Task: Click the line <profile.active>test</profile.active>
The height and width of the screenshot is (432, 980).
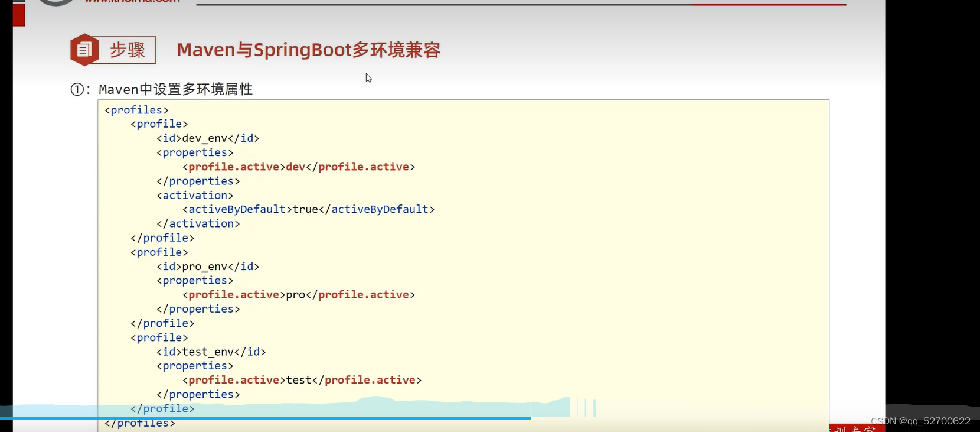Action: click(x=302, y=380)
